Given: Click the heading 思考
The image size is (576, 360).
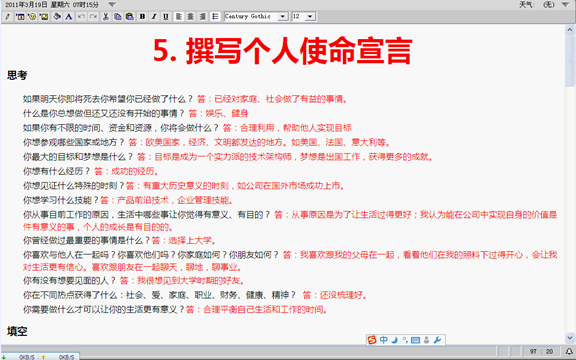Looking at the screenshot, I should click(x=17, y=75).
